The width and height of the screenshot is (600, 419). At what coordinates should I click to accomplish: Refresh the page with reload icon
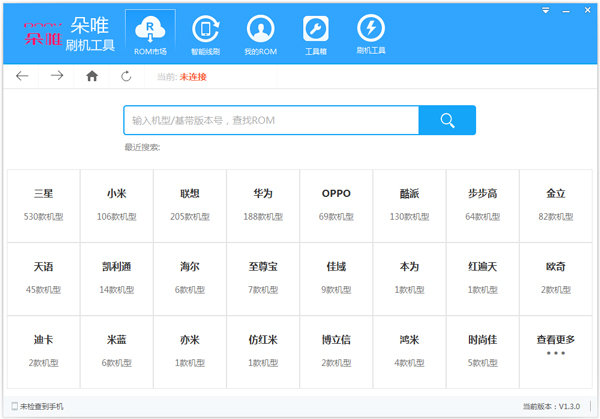[126, 76]
